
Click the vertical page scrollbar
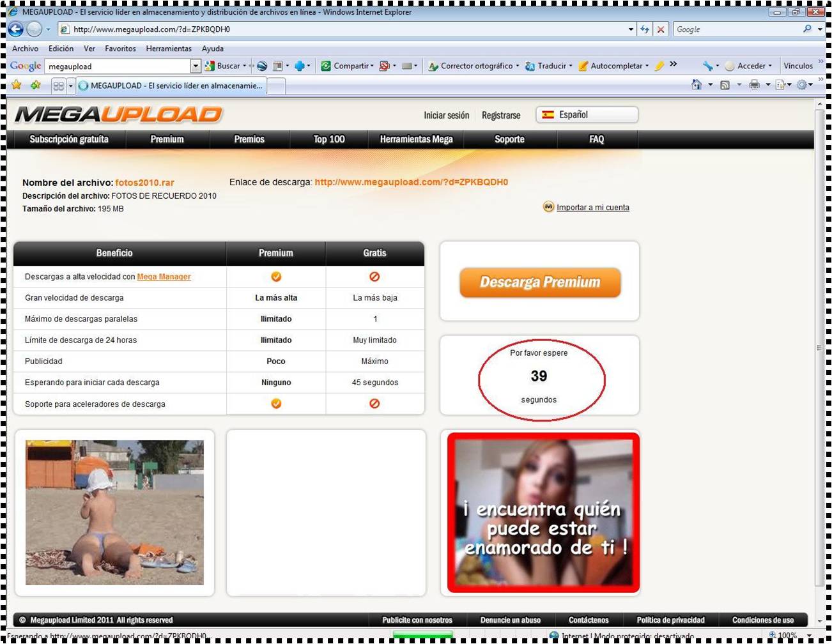tap(820, 348)
